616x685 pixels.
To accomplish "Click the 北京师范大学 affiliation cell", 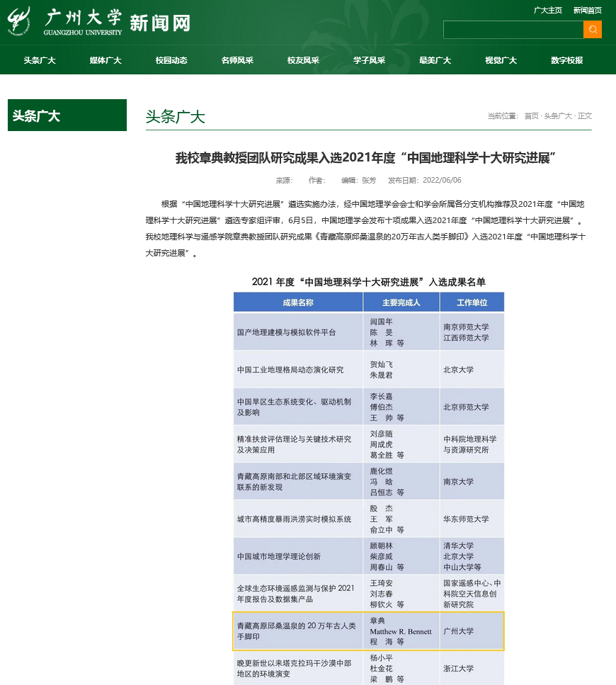I will (x=472, y=407).
